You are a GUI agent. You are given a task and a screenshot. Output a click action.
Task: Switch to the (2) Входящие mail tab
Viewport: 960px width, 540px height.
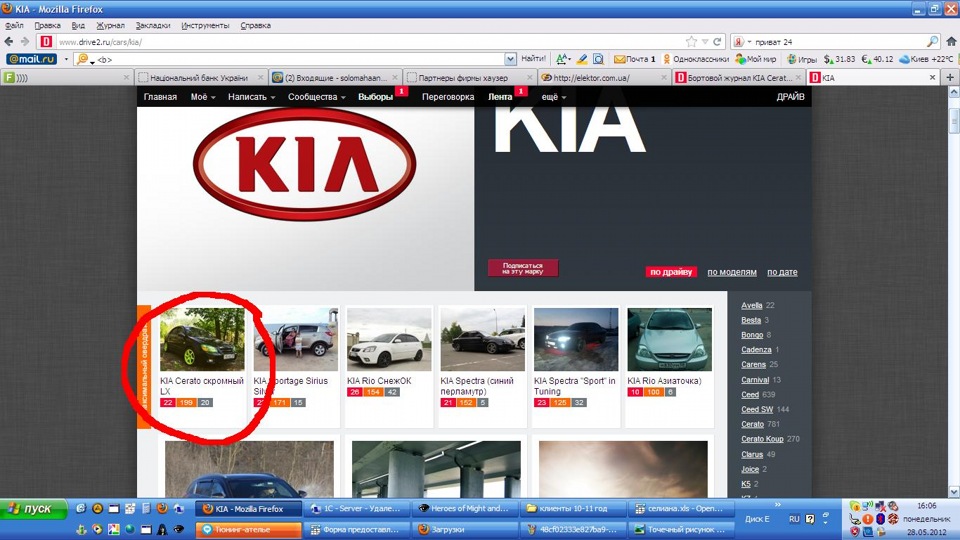(336, 78)
